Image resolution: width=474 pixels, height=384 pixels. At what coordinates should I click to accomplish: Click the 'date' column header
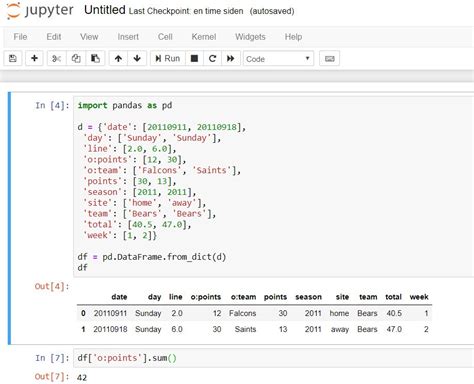[119, 297]
